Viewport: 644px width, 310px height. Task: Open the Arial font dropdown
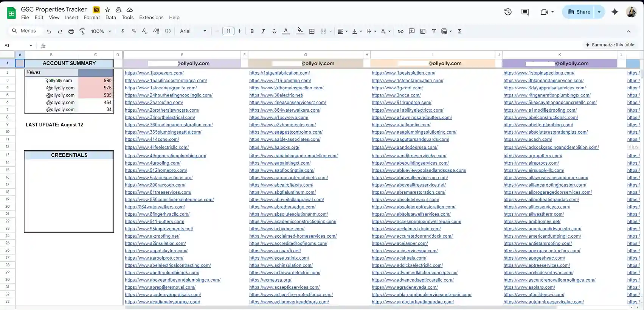(193, 31)
